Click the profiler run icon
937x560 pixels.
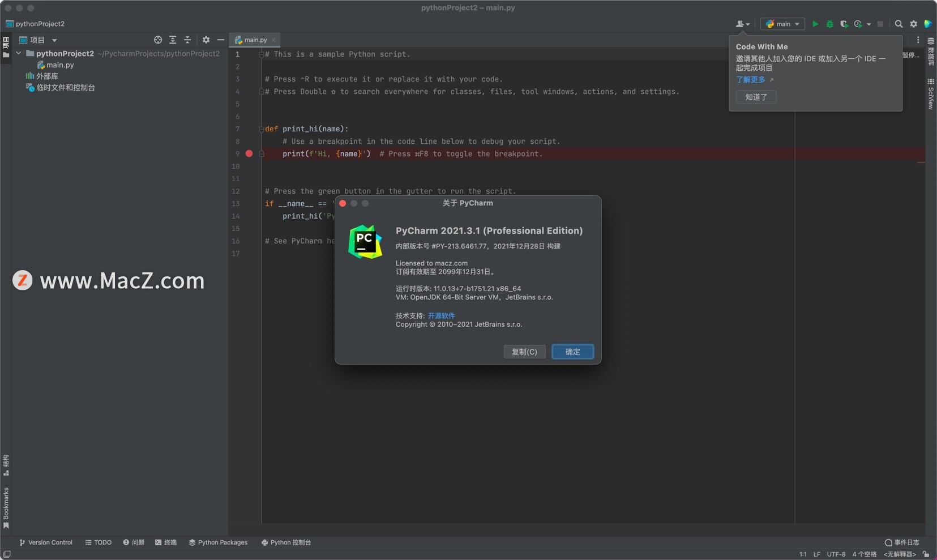[x=858, y=24]
